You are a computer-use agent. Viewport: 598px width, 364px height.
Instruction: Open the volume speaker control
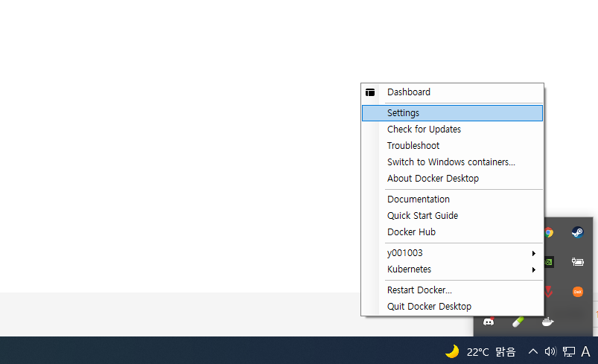550,351
